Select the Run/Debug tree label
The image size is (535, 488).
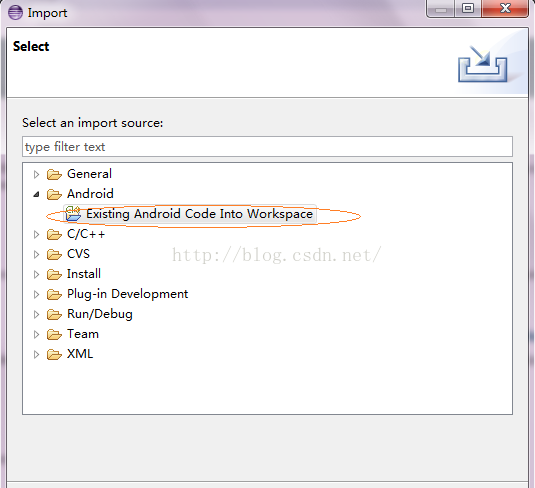tap(100, 314)
